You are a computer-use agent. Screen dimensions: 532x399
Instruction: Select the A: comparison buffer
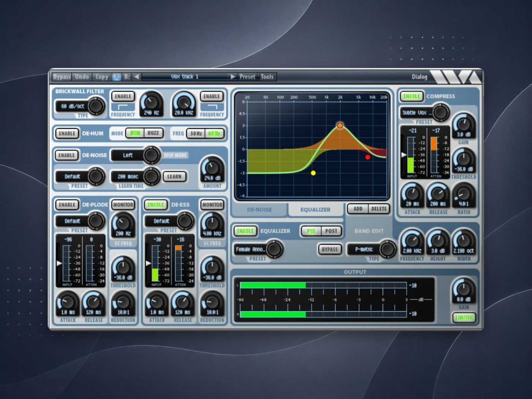click(116, 77)
